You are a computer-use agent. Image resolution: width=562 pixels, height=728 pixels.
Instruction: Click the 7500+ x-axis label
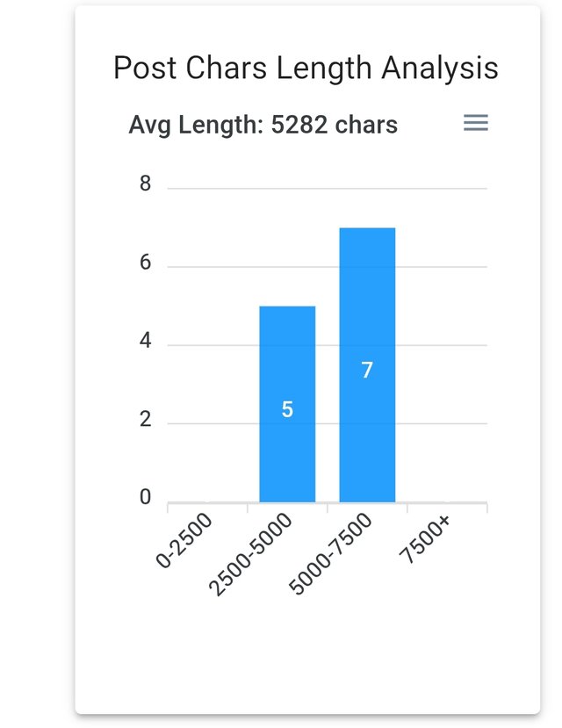pyautogui.click(x=425, y=539)
